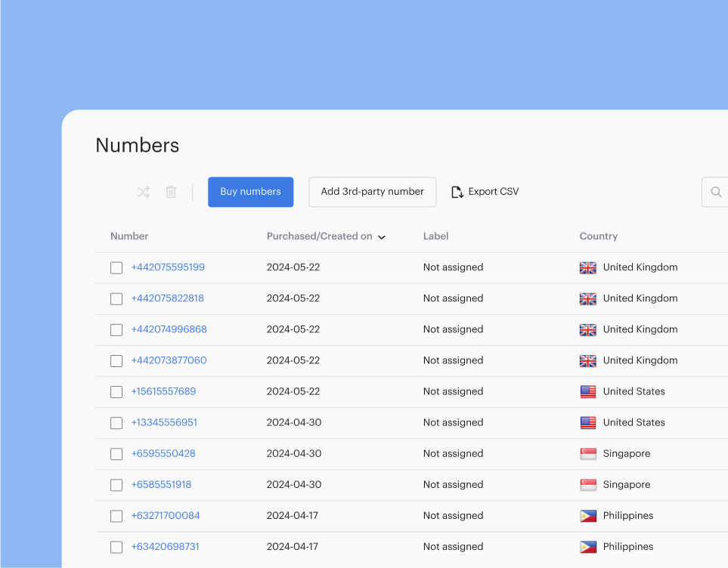Open number +442074996868 link

click(x=169, y=329)
